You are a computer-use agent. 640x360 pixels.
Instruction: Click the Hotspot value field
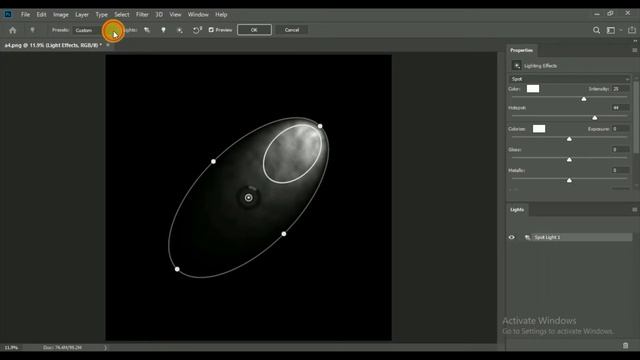coord(620,108)
